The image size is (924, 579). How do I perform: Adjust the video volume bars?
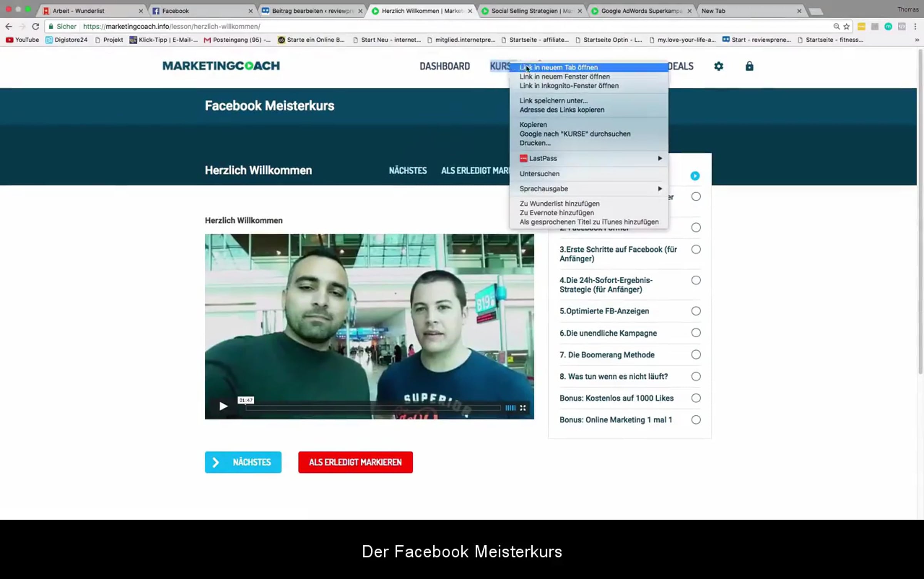click(x=510, y=408)
